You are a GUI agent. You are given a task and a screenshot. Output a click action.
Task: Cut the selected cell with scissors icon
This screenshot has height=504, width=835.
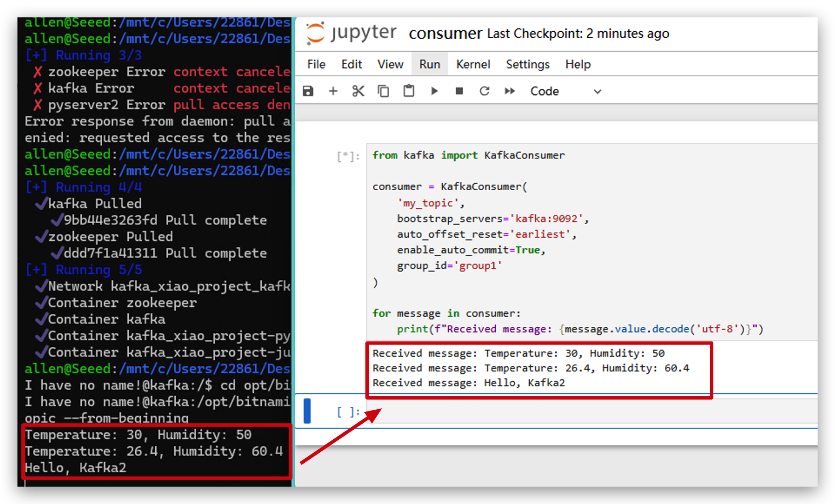tap(358, 91)
